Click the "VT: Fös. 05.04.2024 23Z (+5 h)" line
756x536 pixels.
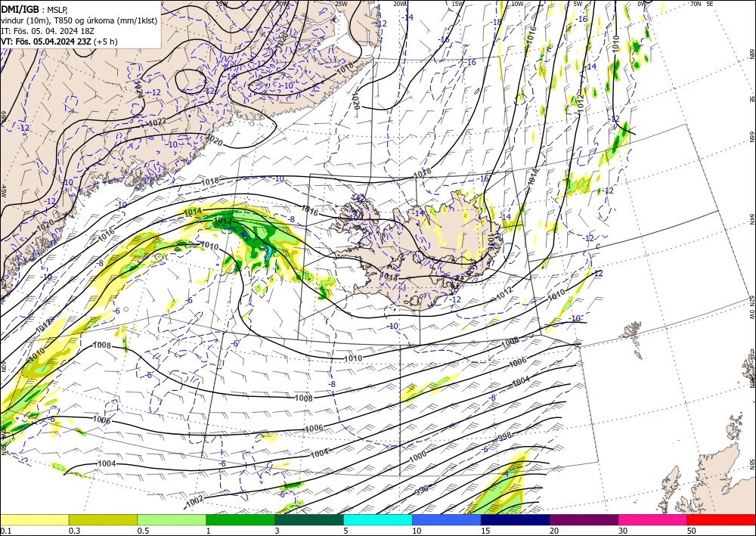[x=59, y=42]
